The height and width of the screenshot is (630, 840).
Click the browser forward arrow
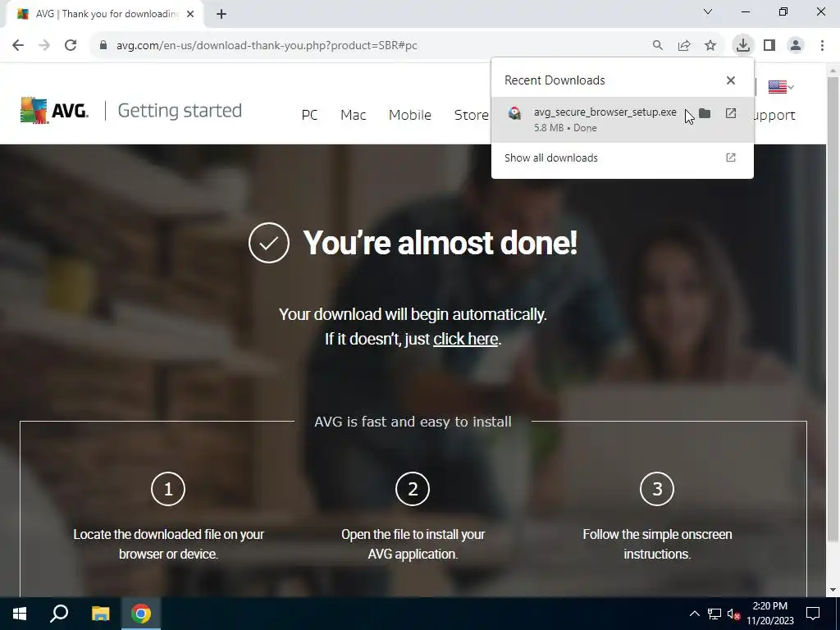pyautogui.click(x=44, y=46)
